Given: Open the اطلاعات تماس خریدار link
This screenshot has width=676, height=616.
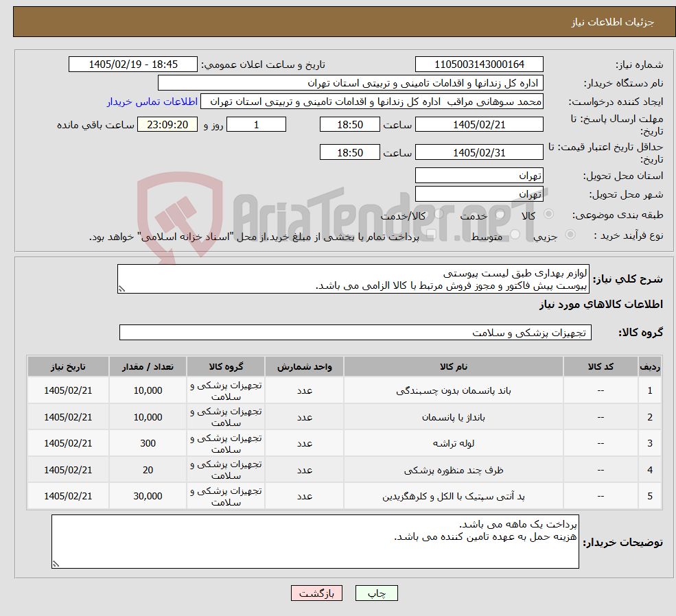Looking at the screenshot, I should pyautogui.click(x=152, y=102).
